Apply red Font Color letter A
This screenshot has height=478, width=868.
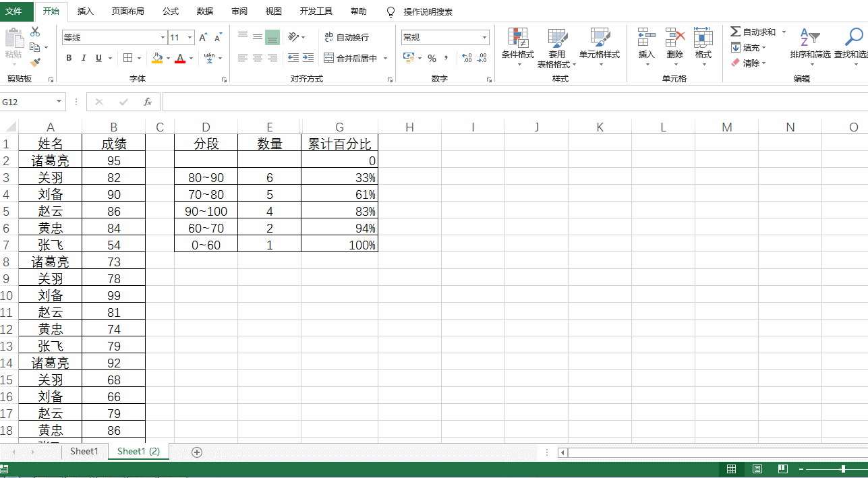pyautogui.click(x=180, y=58)
